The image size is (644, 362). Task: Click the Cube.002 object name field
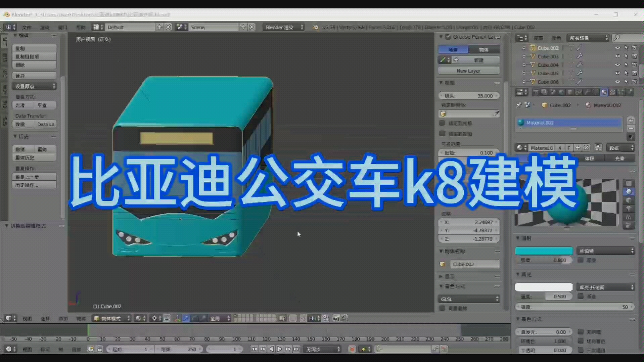[474, 264]
